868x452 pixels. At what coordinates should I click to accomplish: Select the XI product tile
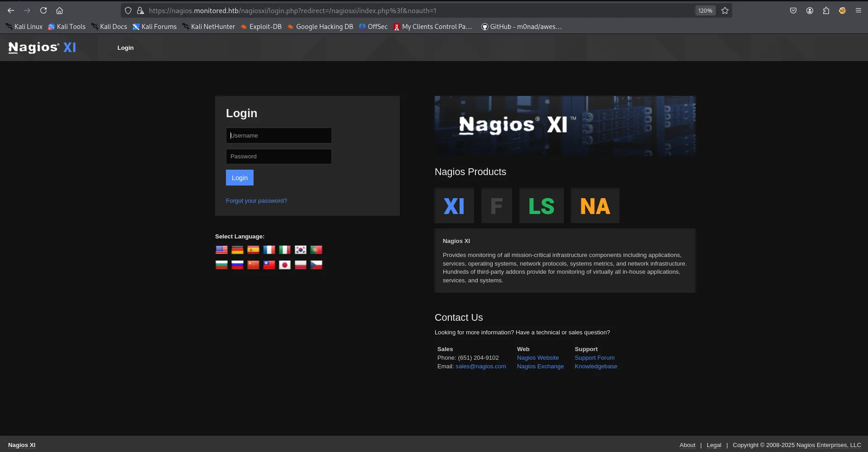pos(454,206)
